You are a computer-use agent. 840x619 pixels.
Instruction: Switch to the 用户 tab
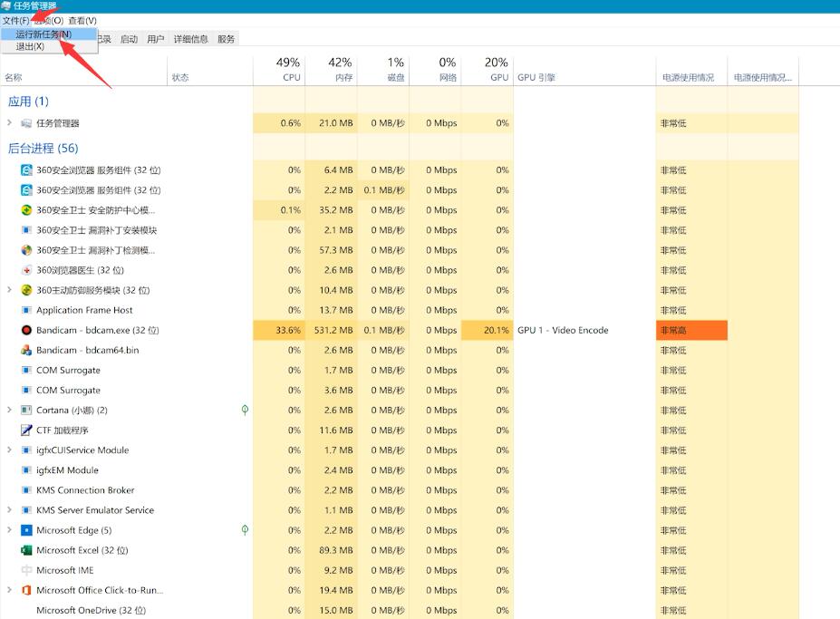click(x=155, y=39)
